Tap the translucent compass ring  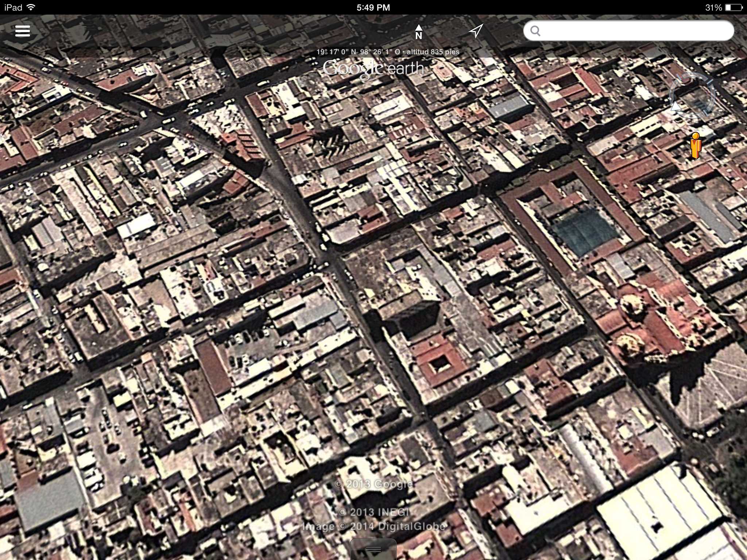tap(692, 96)
